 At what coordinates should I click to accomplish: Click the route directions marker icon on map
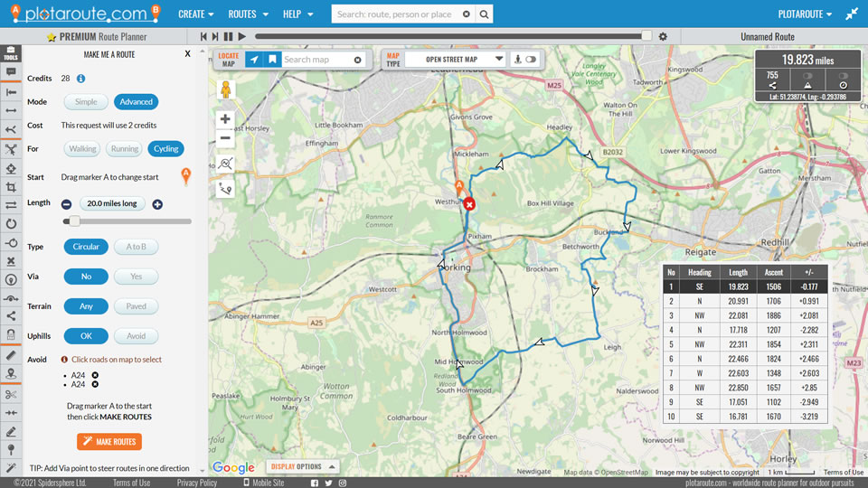click(225, 189)
